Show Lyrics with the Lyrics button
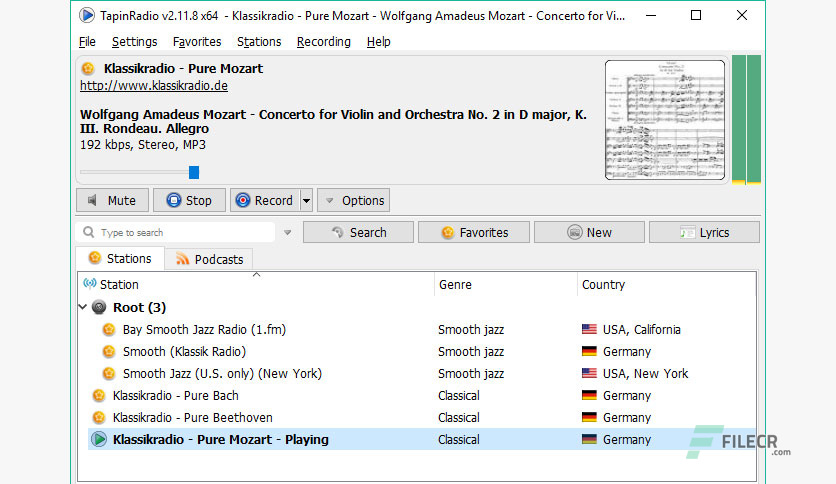The width and height of the screenshot is (836, 484). coord(704,232)
